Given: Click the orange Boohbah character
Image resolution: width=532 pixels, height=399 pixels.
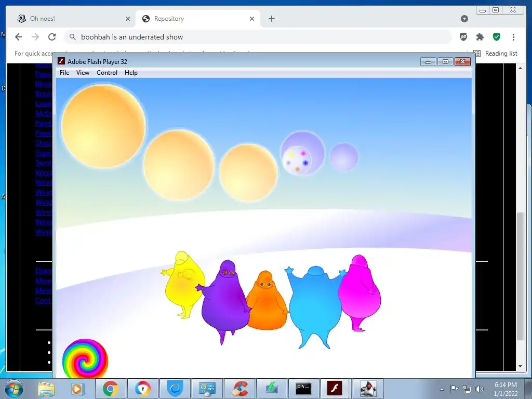Looking at the screenshot, I should click(267, 301).
